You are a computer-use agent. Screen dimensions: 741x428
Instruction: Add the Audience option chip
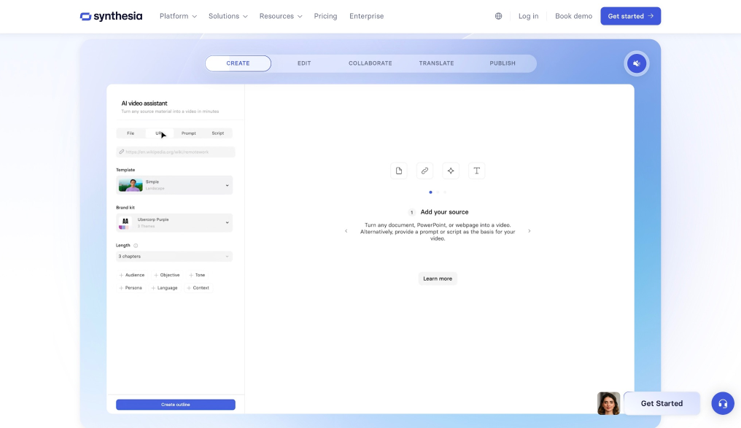(133, 275)
